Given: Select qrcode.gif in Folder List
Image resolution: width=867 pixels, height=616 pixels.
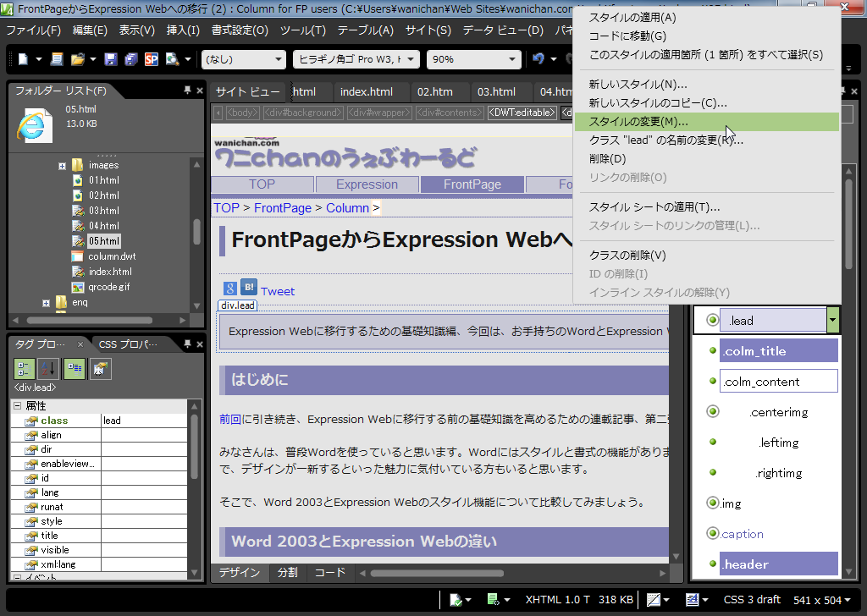Looking at the screenshot, I should (109, 287).
